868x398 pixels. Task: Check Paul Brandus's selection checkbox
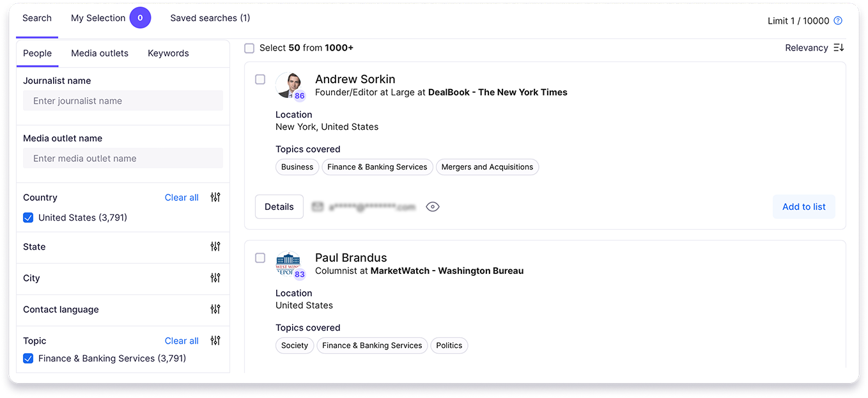tap(260, 258)
